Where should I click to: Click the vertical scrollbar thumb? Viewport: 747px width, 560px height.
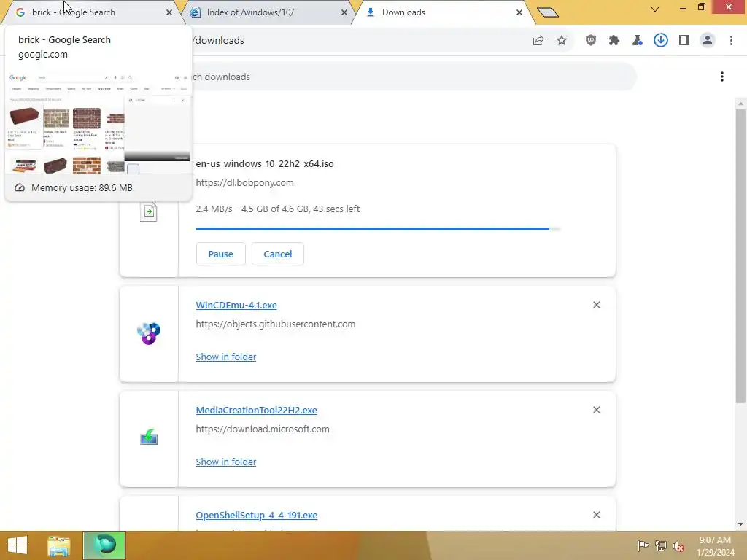point(741,256)
